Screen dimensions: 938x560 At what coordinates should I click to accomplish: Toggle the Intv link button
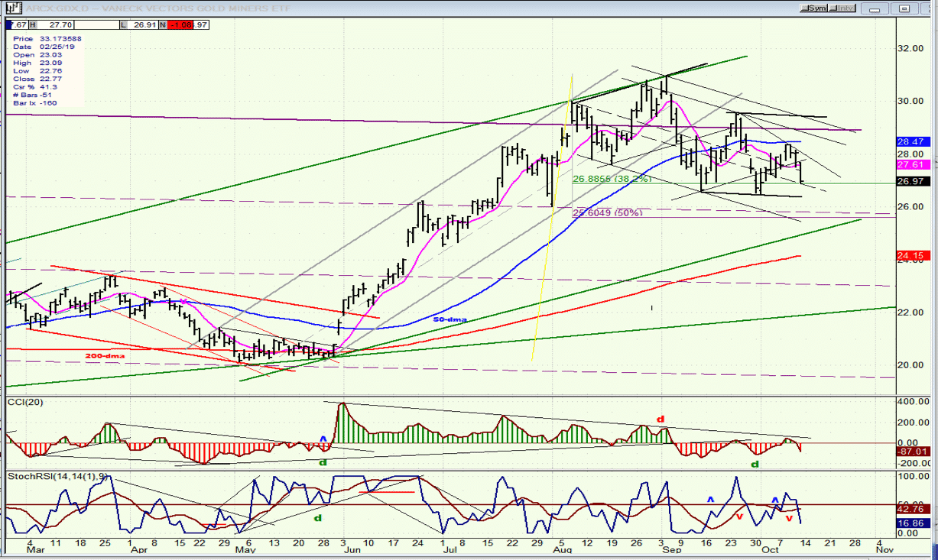pyautogui.click(x=842, y=8)
